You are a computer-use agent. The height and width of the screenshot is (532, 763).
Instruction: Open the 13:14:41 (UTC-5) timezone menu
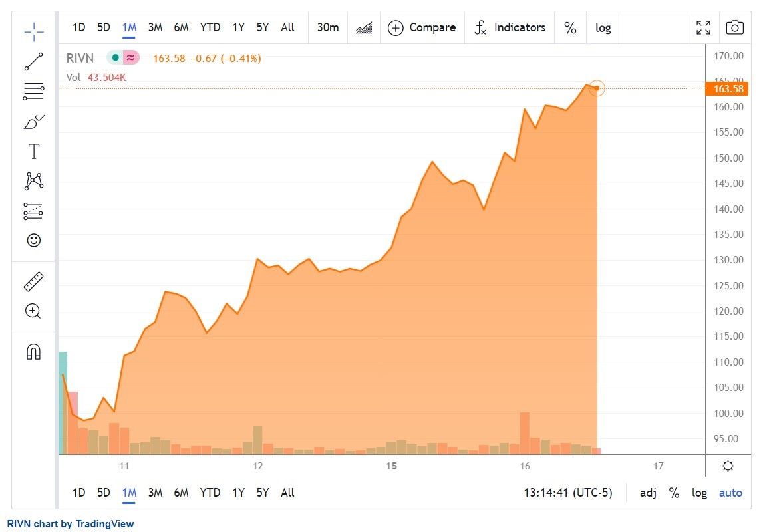(x=568, y=493)
